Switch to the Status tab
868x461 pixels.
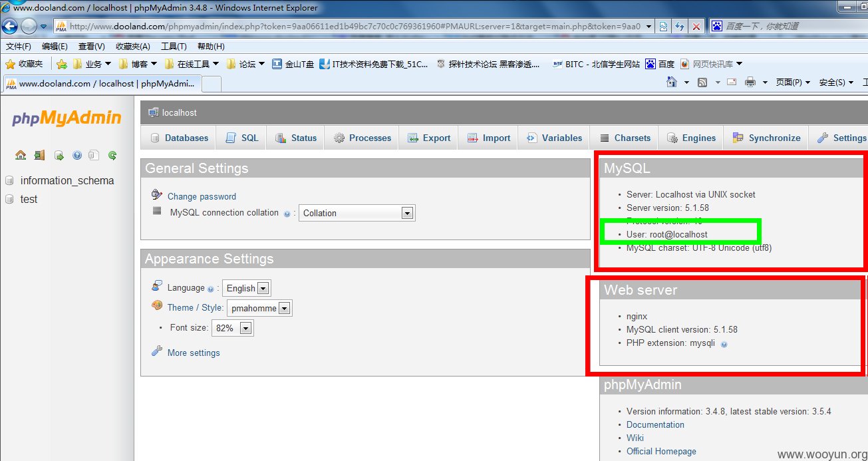tap(296, 138)
